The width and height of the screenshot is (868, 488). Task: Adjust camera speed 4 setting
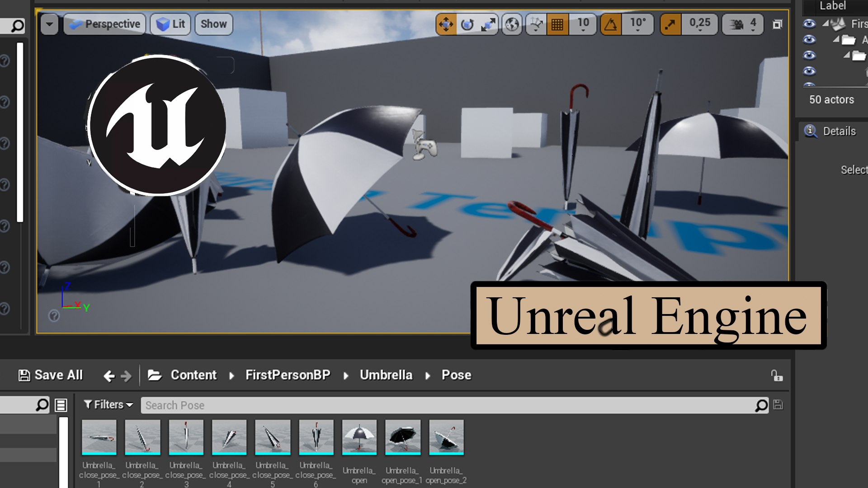click(743, 24)
